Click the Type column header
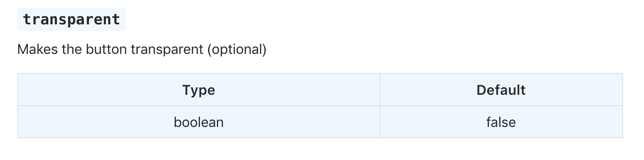The width and height of the screenshot is (644, 160). [199, 90]
